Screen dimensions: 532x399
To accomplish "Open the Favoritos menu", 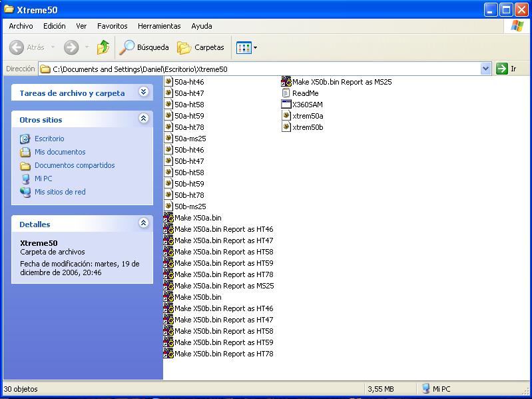I will point(112,26).
